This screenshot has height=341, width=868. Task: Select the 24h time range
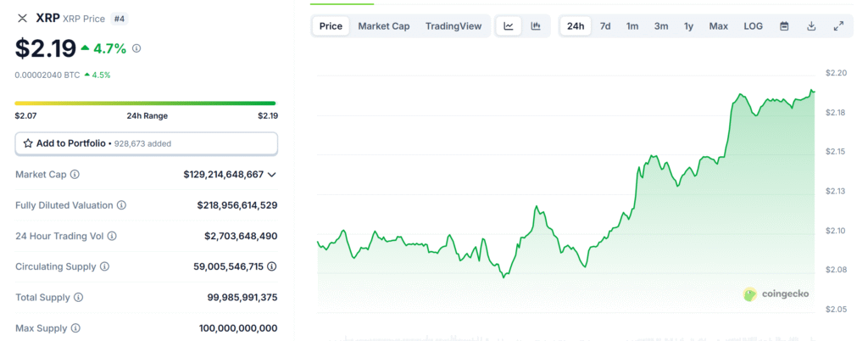(x=576, y=26)
